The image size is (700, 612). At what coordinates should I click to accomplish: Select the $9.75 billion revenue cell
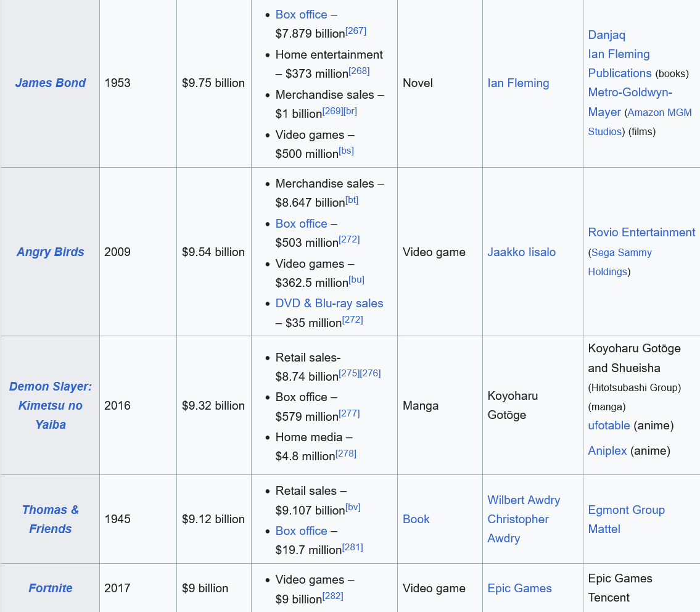[x=214, y=83]
